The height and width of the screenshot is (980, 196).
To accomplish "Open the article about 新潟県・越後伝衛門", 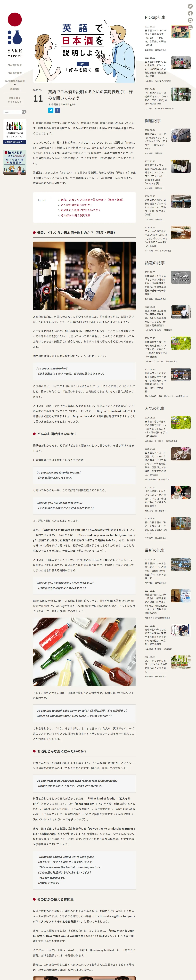I will pos(156,318).
